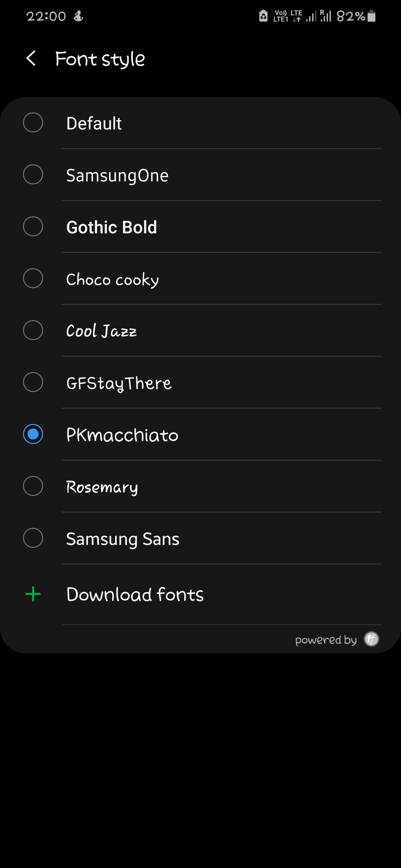Choose the Gothic Bold radio button
This screenshot has height=868, width=401.
click(33, 226)
